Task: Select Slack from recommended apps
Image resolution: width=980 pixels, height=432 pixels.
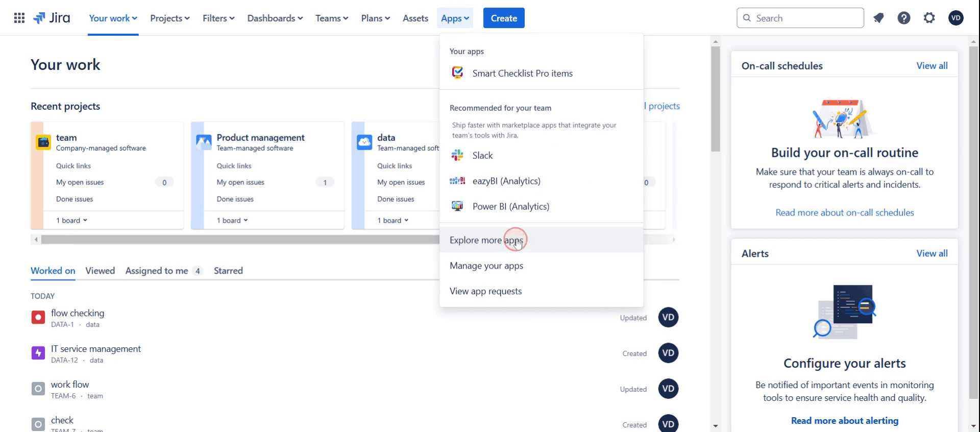Action: tap(541, 155)
